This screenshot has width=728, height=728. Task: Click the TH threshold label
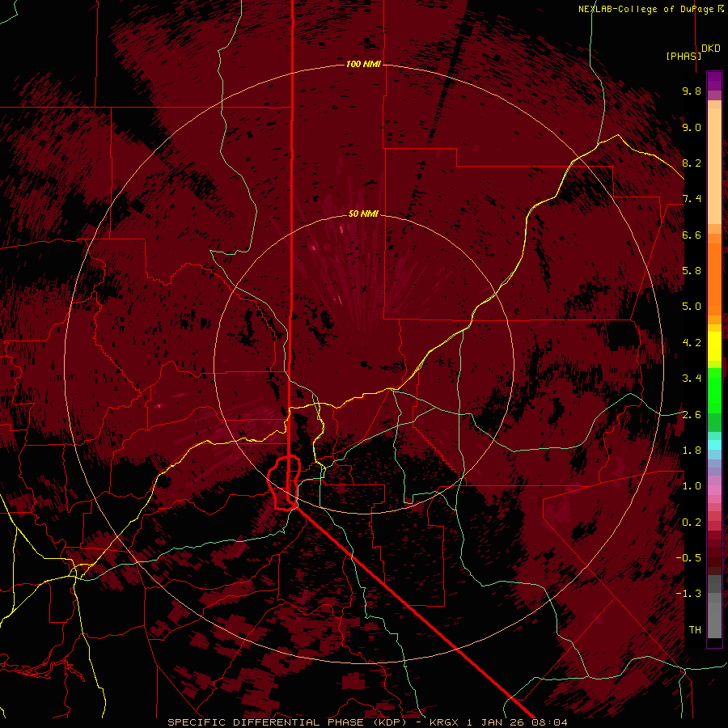tap(695, 630)
